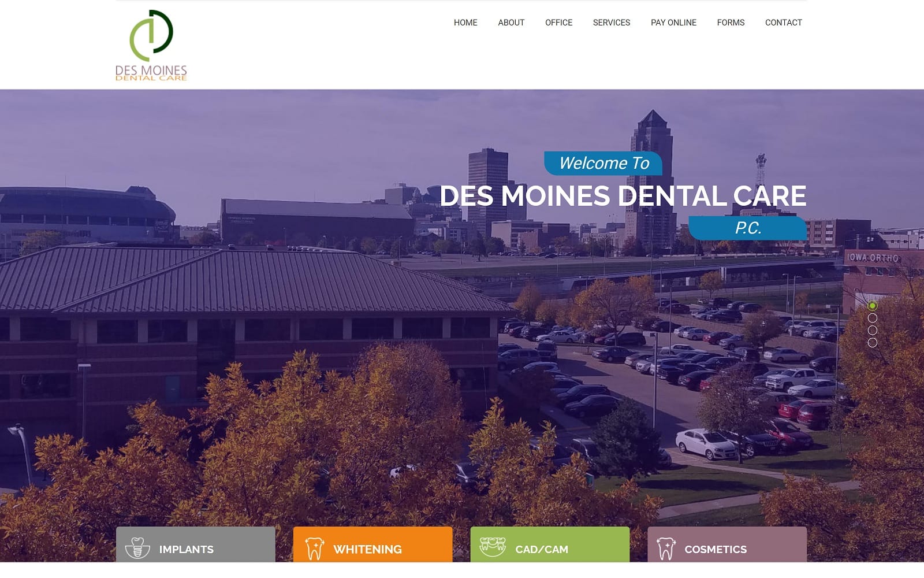Expand the SERVICES menu
The image size is (924, 578).
point(612,23)
